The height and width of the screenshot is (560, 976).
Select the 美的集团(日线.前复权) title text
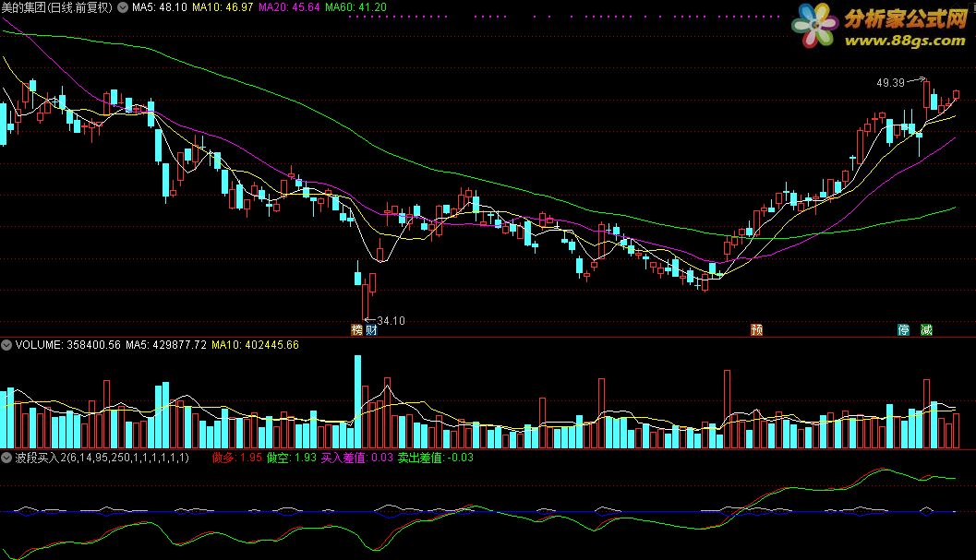click(x=57, y=7)
